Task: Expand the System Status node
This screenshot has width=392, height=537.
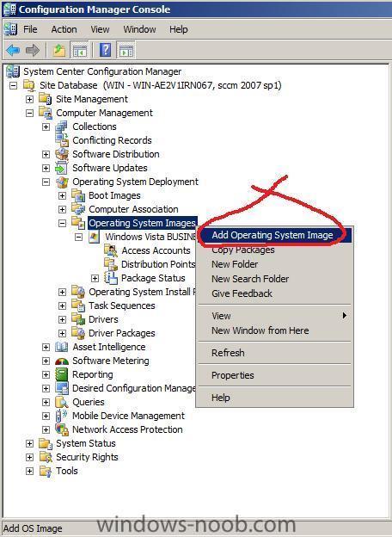Action: point(30,443)
